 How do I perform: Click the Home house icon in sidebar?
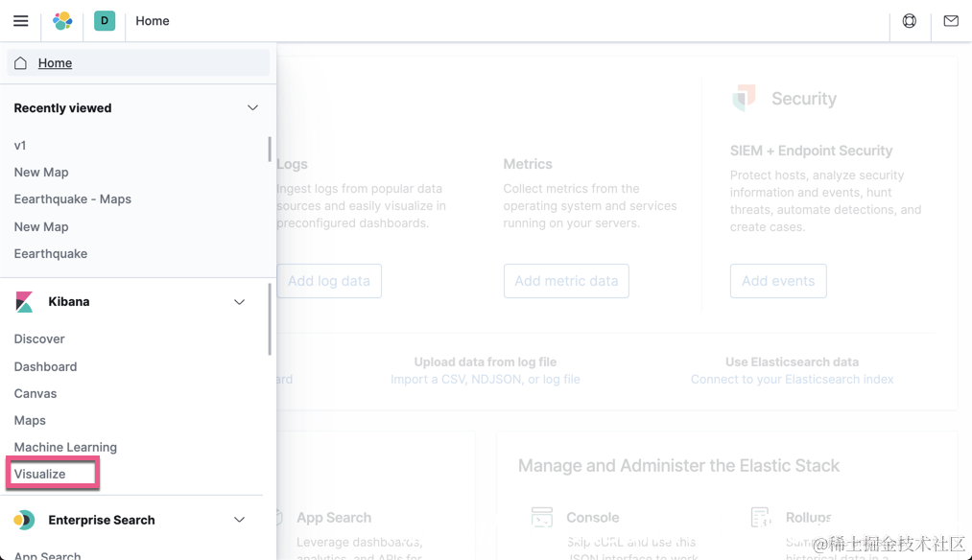click(x=20, y=62)
